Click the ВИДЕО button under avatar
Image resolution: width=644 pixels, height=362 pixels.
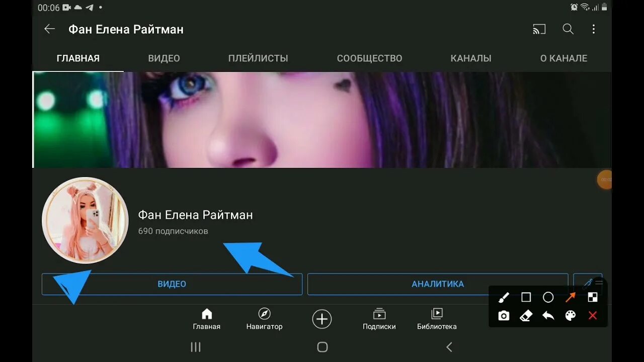[172, 284]
